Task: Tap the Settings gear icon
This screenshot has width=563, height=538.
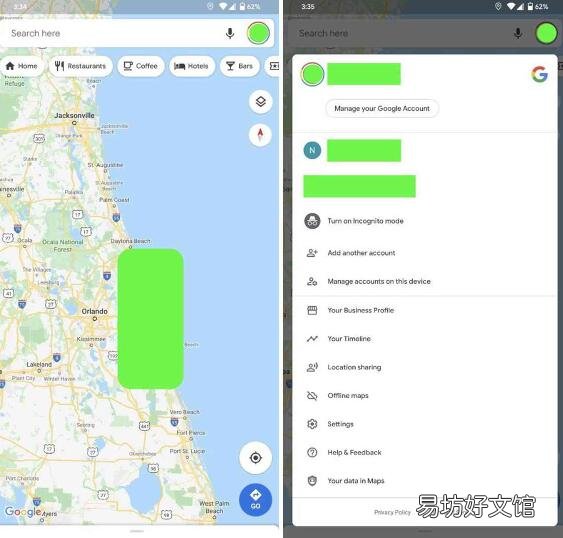Action: point(312,424)
